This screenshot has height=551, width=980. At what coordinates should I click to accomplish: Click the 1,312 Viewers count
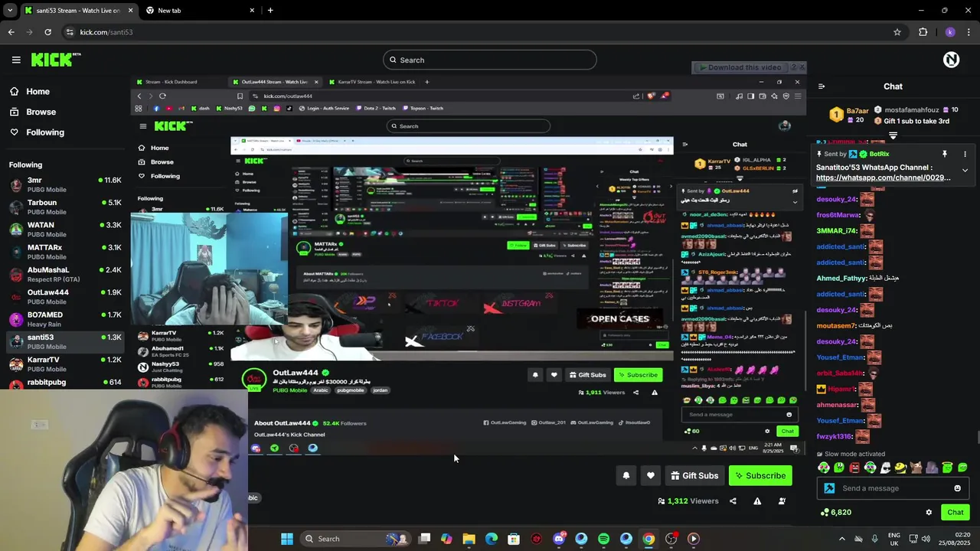click(688, 501)
